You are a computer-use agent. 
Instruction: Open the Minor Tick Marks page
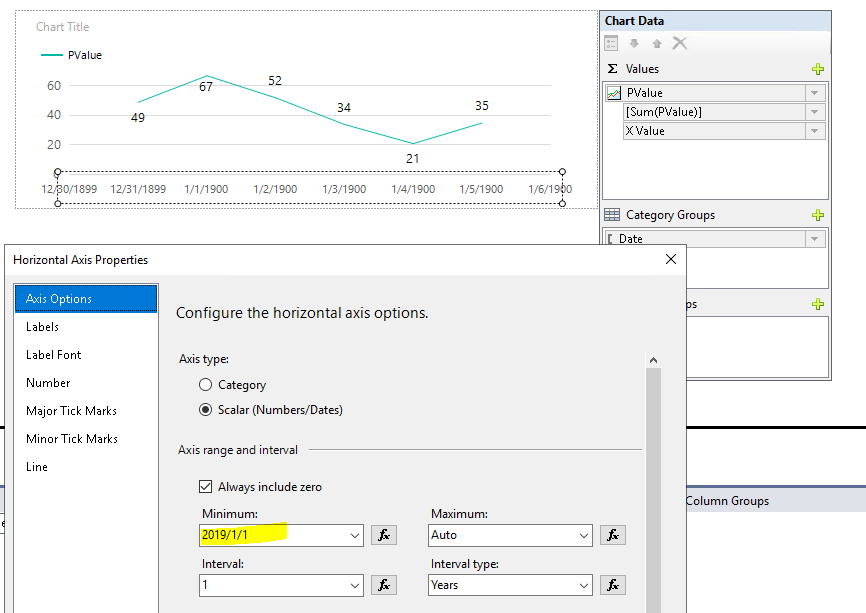86,439
